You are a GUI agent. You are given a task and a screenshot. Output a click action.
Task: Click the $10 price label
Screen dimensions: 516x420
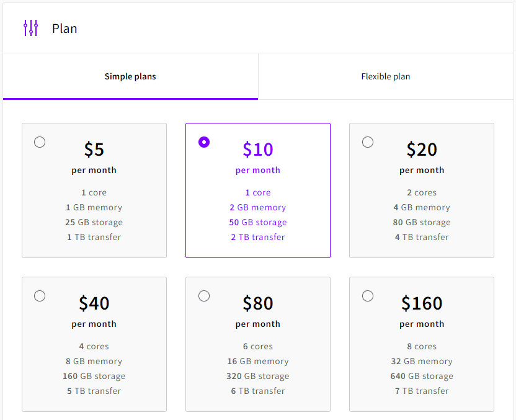[257, 150]
